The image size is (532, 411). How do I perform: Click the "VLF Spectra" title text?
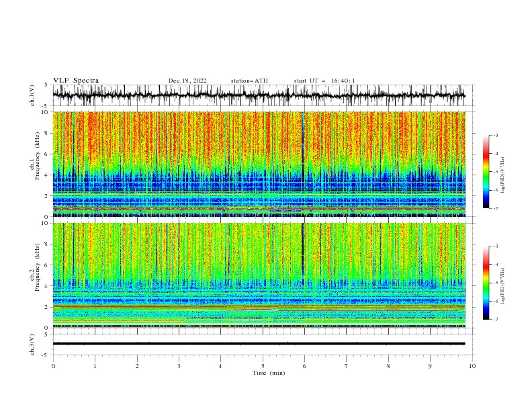76,81
